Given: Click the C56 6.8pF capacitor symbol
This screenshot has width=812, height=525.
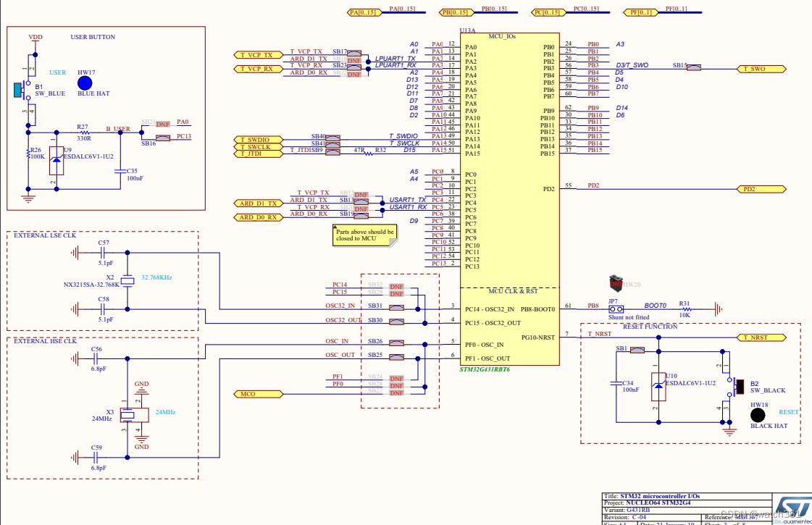Looking at the screenshot, I should [96, 358].
